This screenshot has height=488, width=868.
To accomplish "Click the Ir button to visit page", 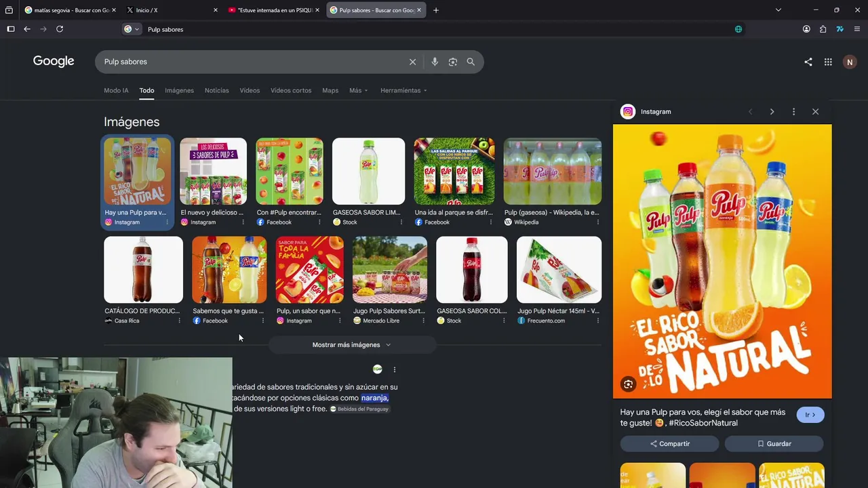I will pos(810,415).
